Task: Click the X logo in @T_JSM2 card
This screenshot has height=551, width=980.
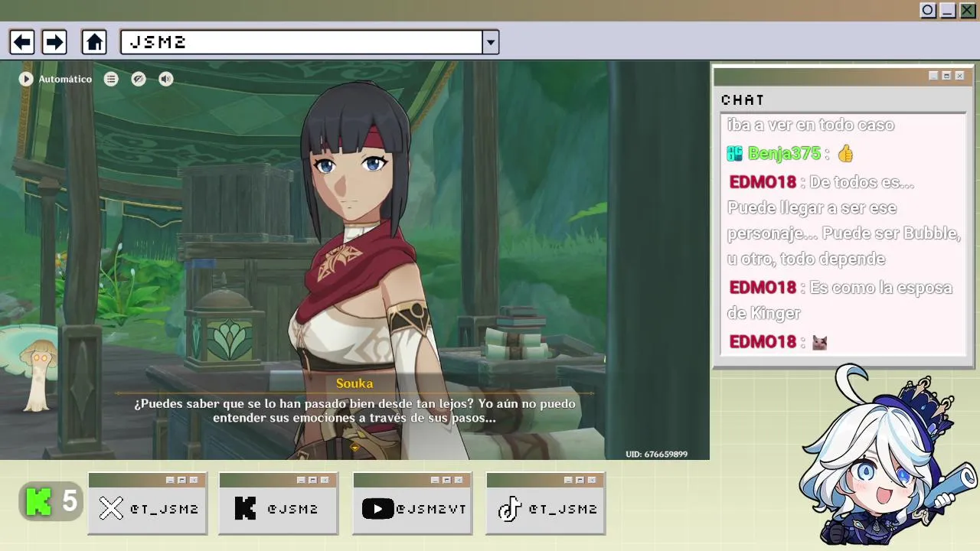Action: pyautogui.click(x=111, y=508)
